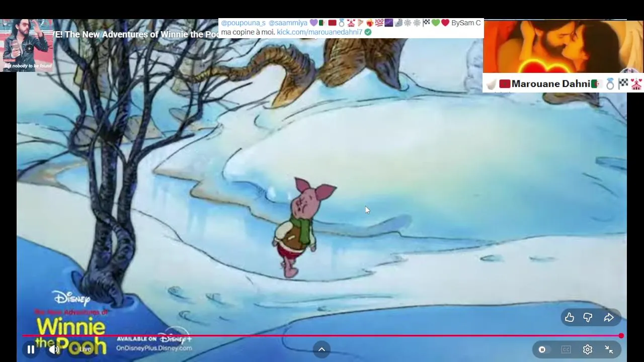This screenshot has height=362, width=644.
Task: Seek on the red video progress bar
Action: point(322,335)
